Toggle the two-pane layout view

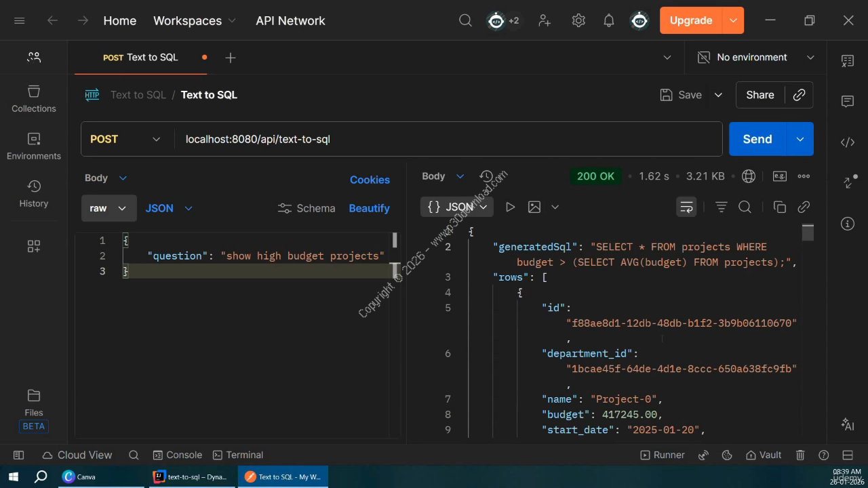[848, 455]
